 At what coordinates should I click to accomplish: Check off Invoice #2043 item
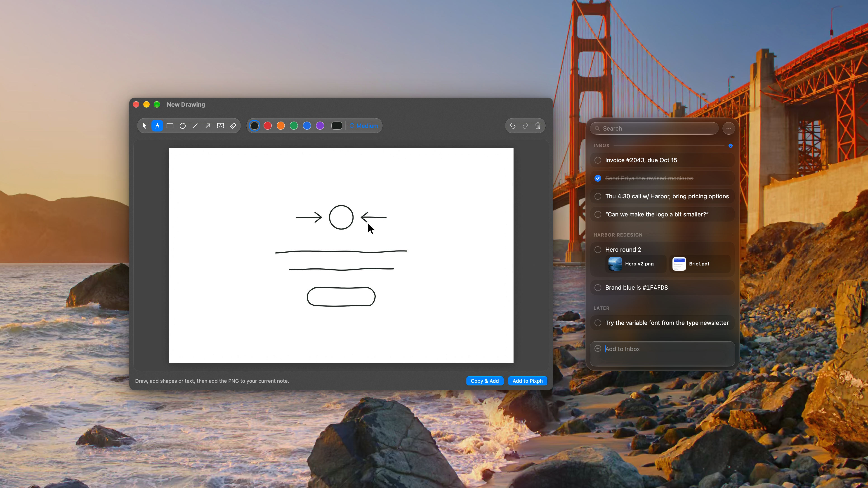pyautogui.click(x=598, y=160)
